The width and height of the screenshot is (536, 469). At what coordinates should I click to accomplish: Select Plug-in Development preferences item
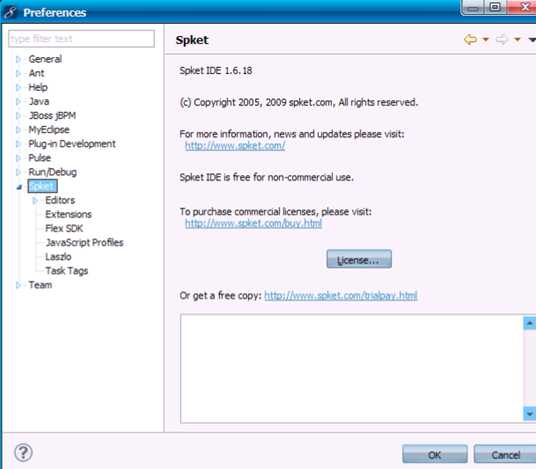72,144
